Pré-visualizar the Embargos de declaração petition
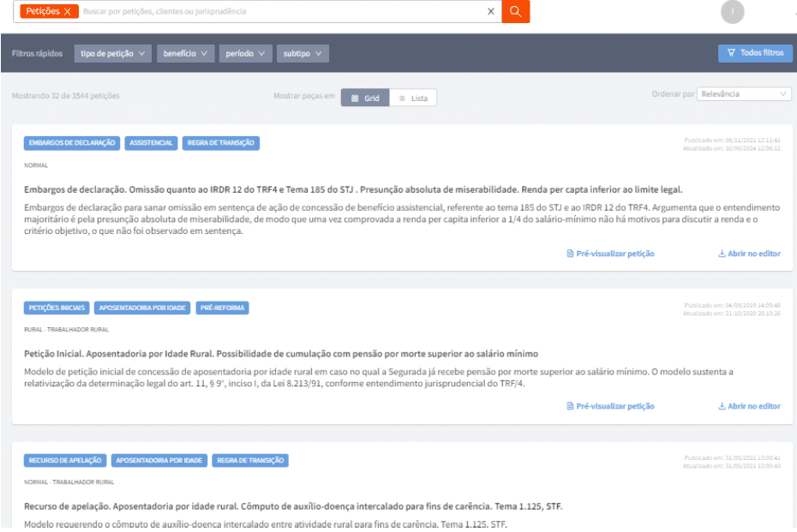This screenshot has height=532, width=797. (610, 254)
